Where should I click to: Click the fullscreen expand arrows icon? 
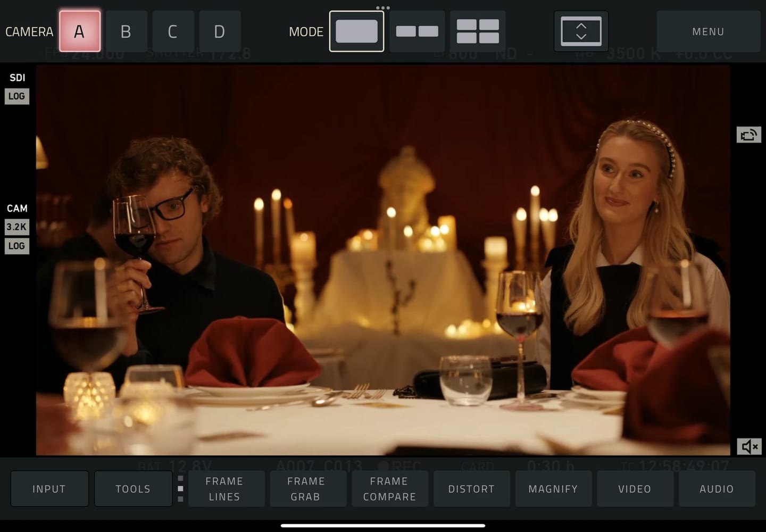(581, 31)
